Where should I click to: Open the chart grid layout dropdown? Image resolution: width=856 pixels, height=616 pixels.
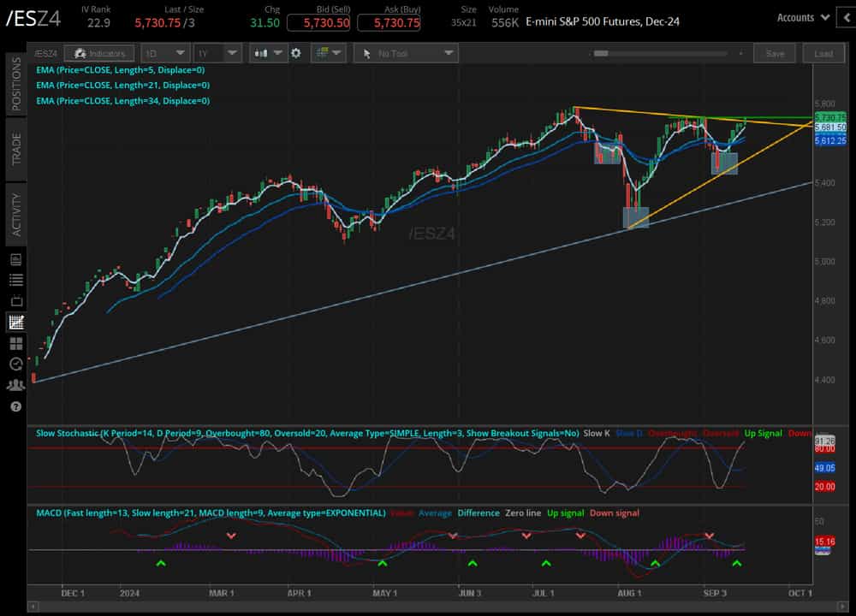pos(329,53)
